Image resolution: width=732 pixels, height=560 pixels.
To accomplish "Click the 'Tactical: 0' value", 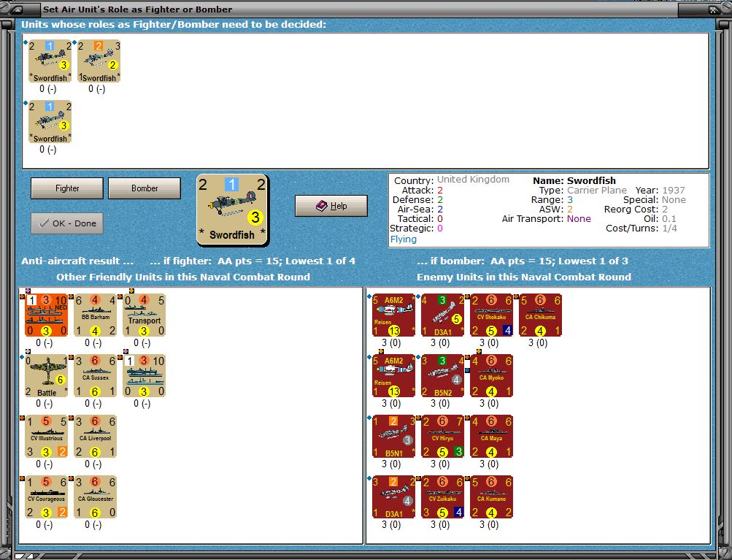I will point(420,218).
